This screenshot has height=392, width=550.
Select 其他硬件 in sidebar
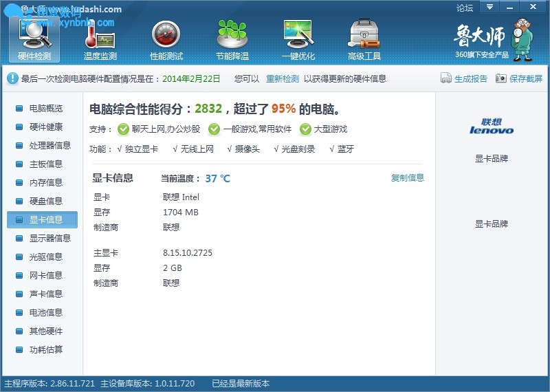[x=42, y=331]
